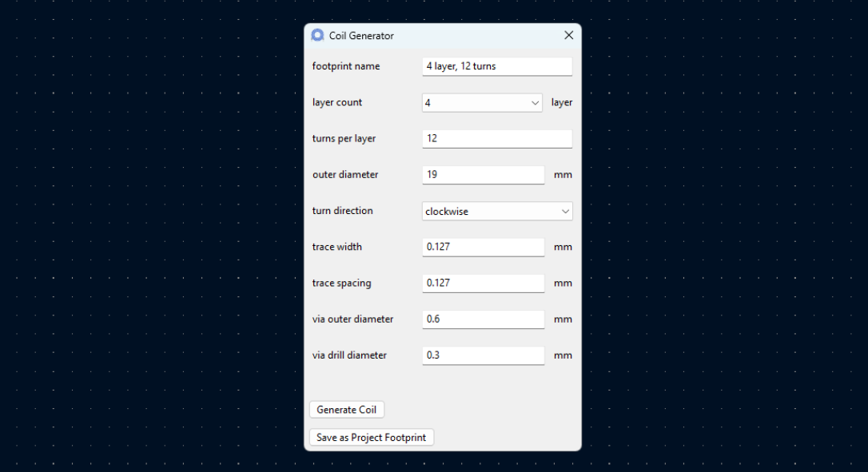Click the 'outer diameter' label
This screenshot has width=868, height=472.
345,174
